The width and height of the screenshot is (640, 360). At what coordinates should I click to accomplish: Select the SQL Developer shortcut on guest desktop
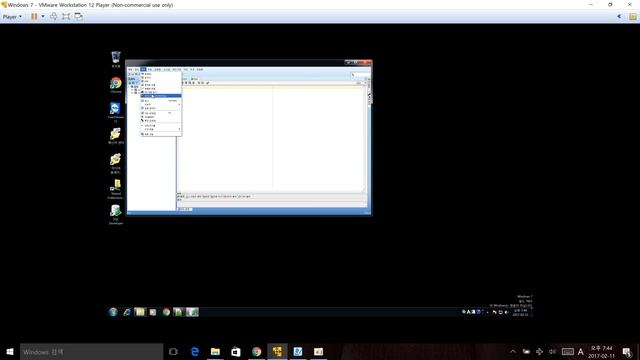(x=116, y=214)
